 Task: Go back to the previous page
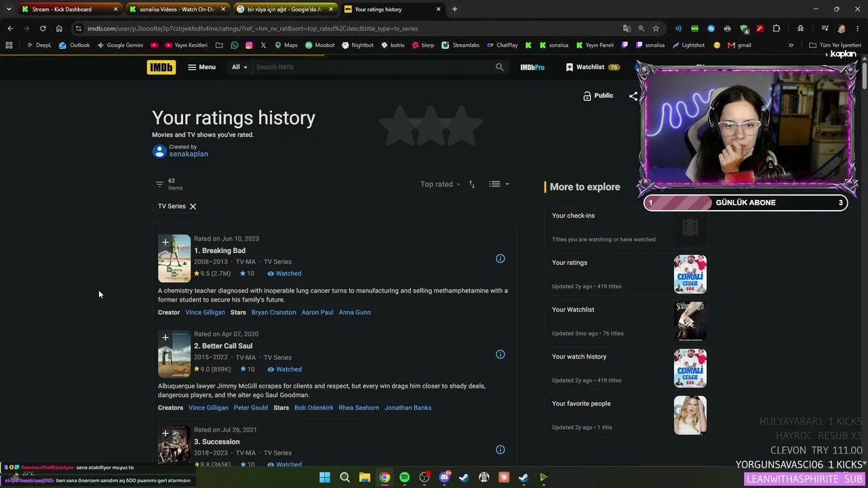pos(10,28)
